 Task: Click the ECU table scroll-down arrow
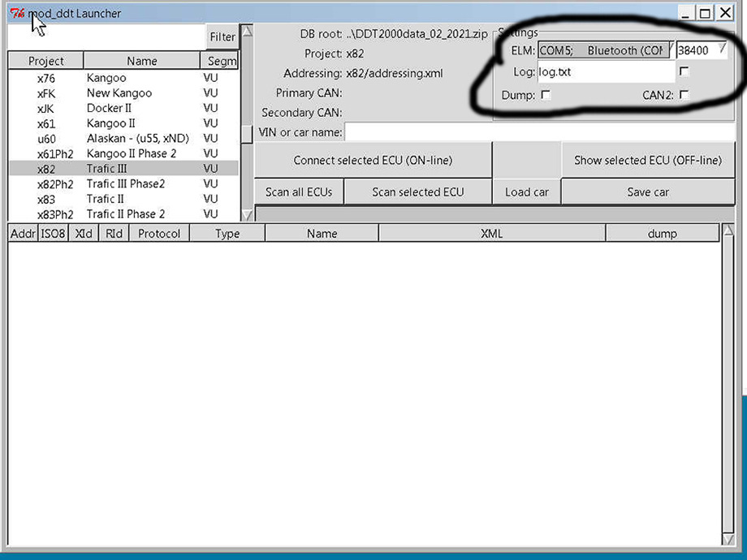(728, 538)
